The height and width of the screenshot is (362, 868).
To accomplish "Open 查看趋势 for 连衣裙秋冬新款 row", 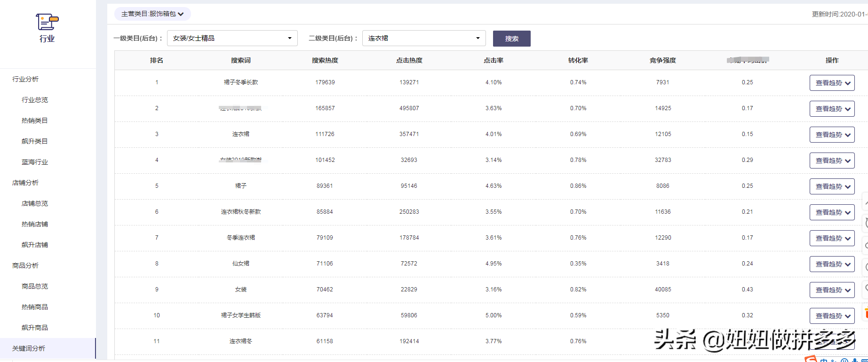I will point(832,212).
